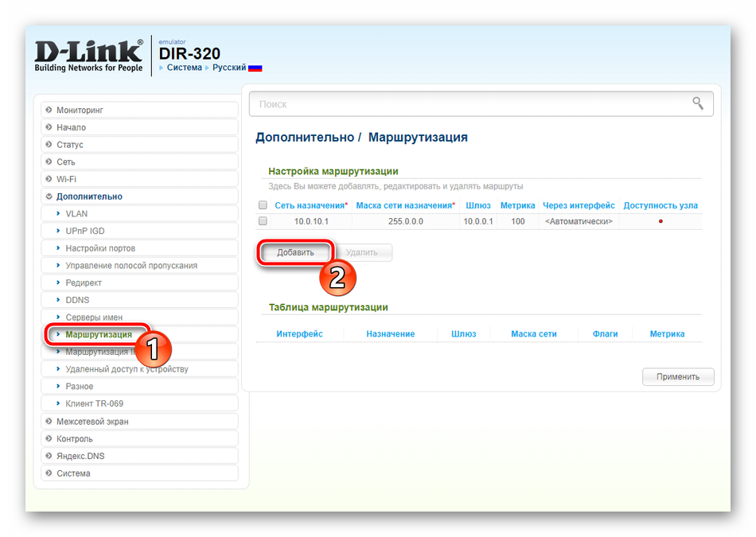Click the DIR-320 model title
Screen dimensions: 756x537
189,53
